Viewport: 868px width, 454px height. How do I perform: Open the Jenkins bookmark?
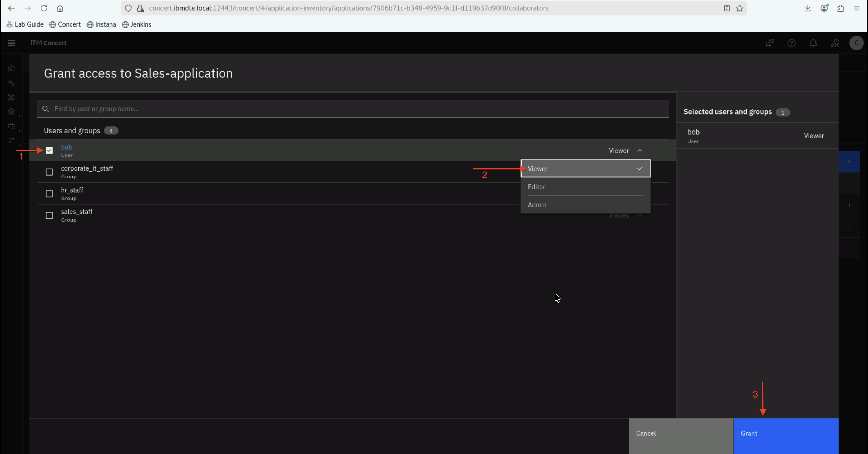point(136,24)
